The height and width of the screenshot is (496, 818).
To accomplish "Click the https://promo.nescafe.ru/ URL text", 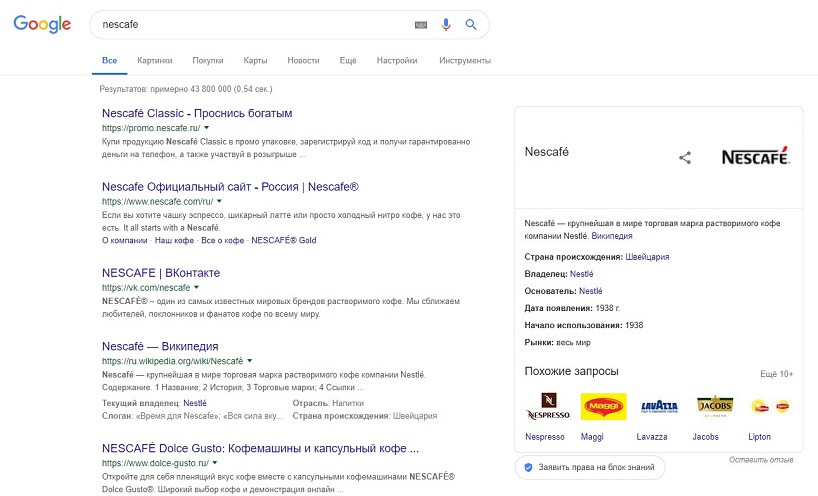I will [151, 128].
